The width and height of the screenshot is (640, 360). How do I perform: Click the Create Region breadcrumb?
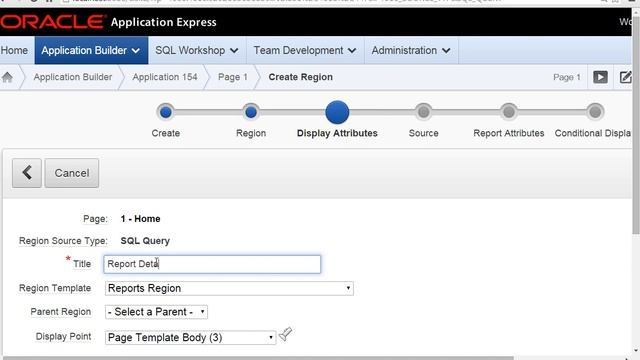click(x=300, y=77)
